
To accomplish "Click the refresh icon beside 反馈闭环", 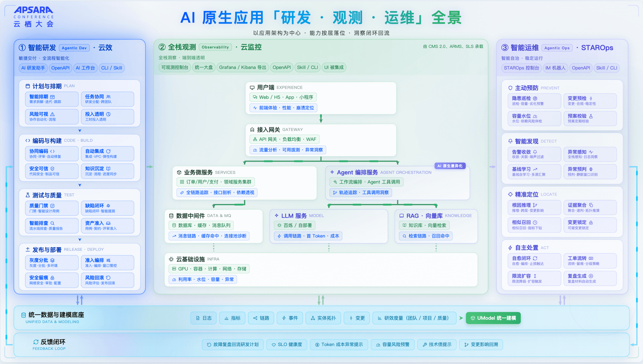I will click(36, 342).
